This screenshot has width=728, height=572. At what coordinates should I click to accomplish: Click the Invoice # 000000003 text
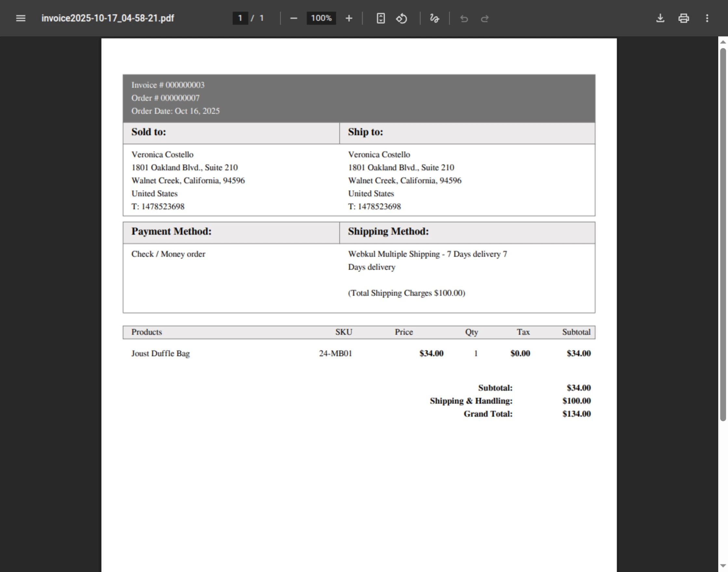point(168,85)
